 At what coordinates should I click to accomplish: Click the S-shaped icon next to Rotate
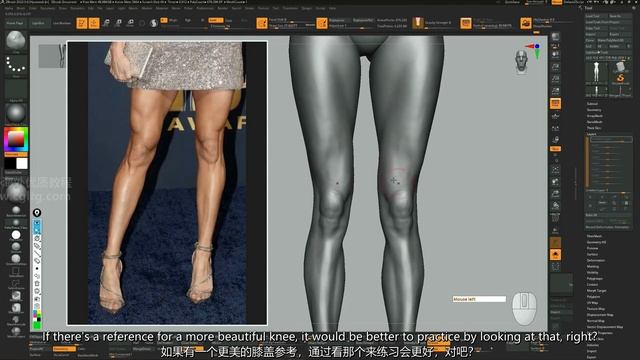click(153, 23)
